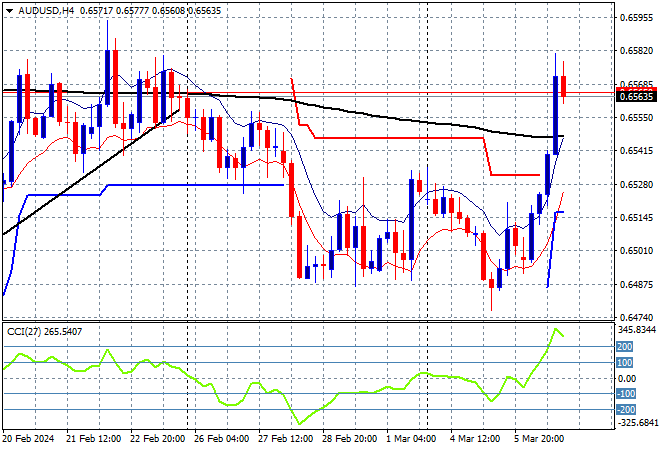Click the 345.8344 CCI maximum value label

click(636, 329)
